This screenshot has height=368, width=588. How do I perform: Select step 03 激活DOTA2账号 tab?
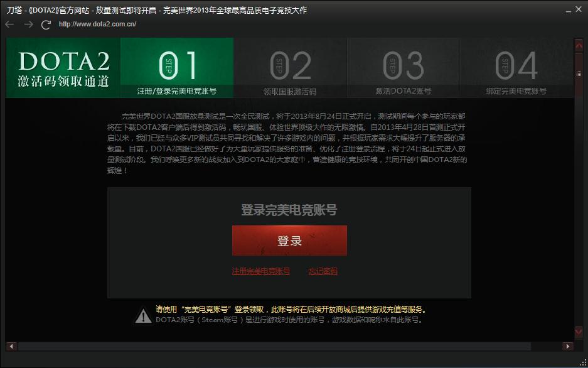[404, 68]
